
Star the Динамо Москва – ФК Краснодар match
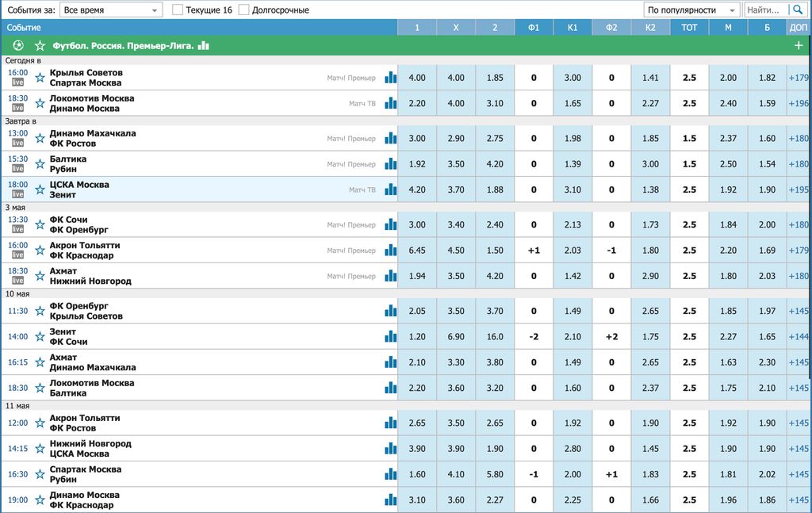(40, 500)
